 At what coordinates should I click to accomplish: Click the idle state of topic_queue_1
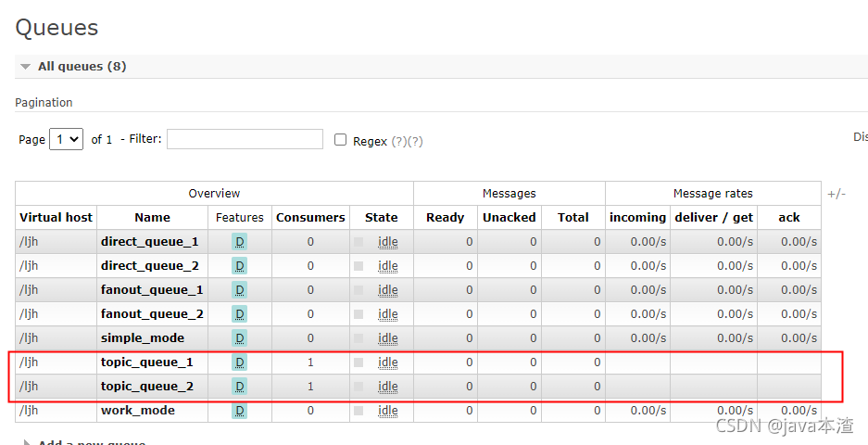(387, 362)
